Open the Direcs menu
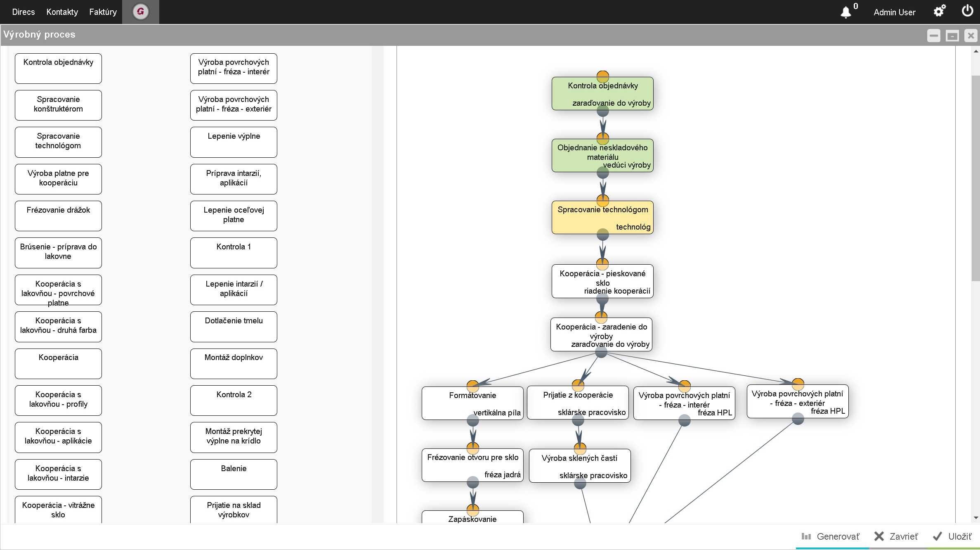Image resolution: width=980 pixels, height=550 pixels. click(24, 12)
